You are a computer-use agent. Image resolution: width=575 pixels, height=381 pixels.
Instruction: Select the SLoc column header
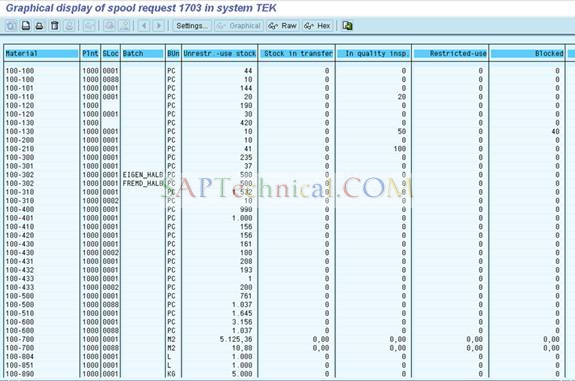click(x=110, y=54)
